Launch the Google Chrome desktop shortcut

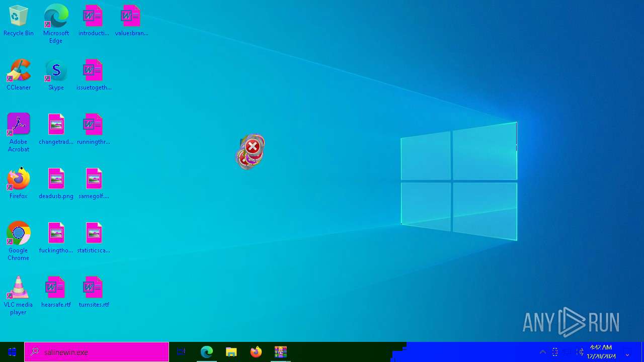click(x=19, y=241)
